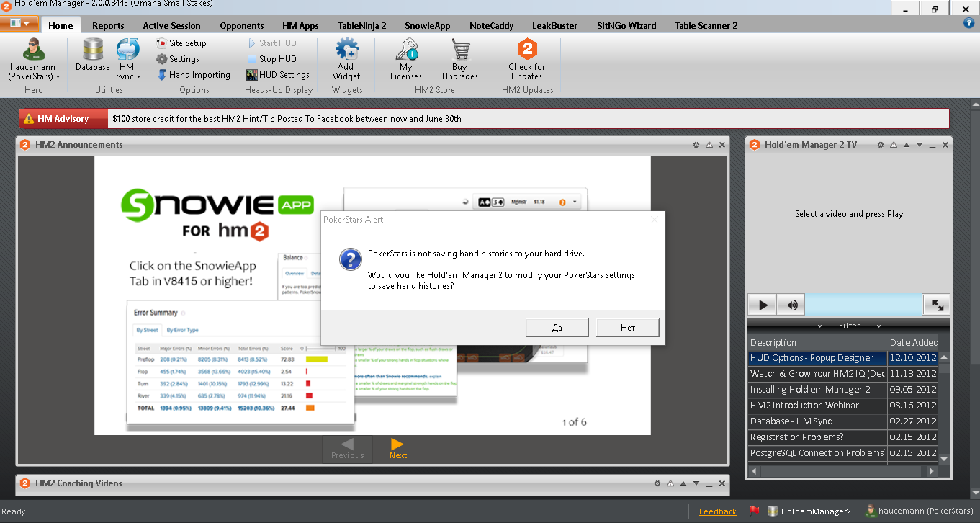Sort videos by Date Added column
This screenshot has width=980, height=523.
(913, 343)
